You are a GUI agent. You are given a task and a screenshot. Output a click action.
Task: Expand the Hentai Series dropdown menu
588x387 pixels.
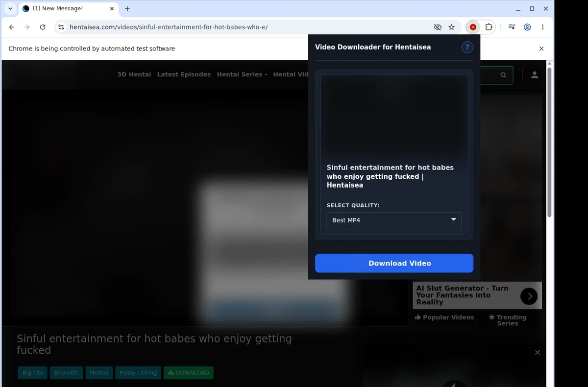click(x=242, y=74)
